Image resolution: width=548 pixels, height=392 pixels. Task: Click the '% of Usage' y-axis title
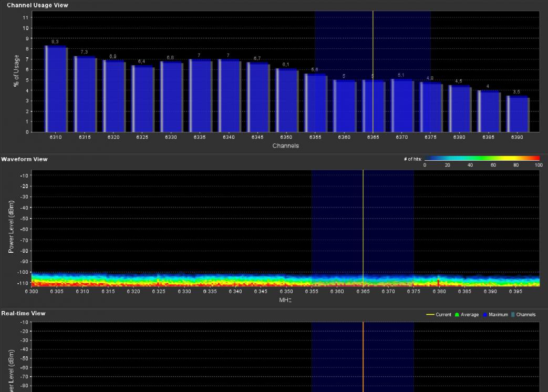pyautogui.click(x=16, y=70)
